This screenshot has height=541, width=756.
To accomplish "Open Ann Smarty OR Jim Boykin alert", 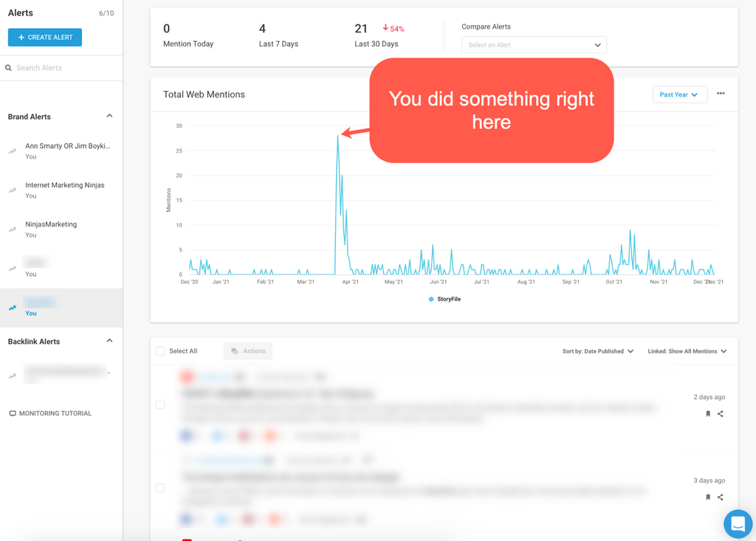I will click(67, 146).
